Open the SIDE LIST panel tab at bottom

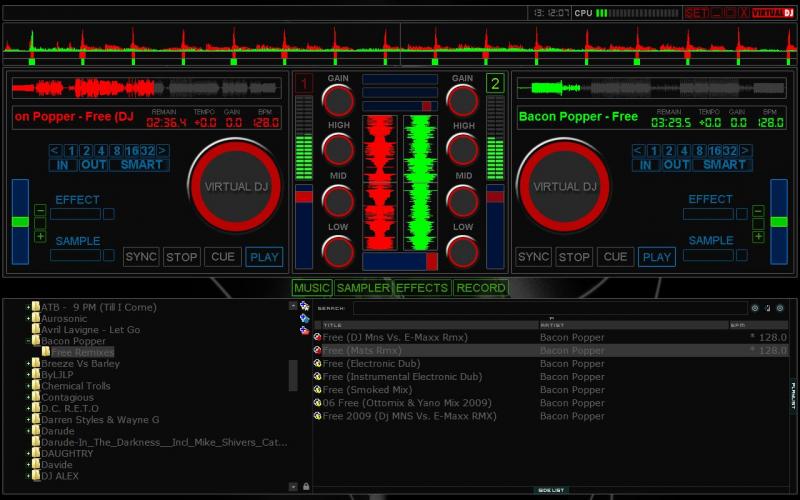click(551, 490)
